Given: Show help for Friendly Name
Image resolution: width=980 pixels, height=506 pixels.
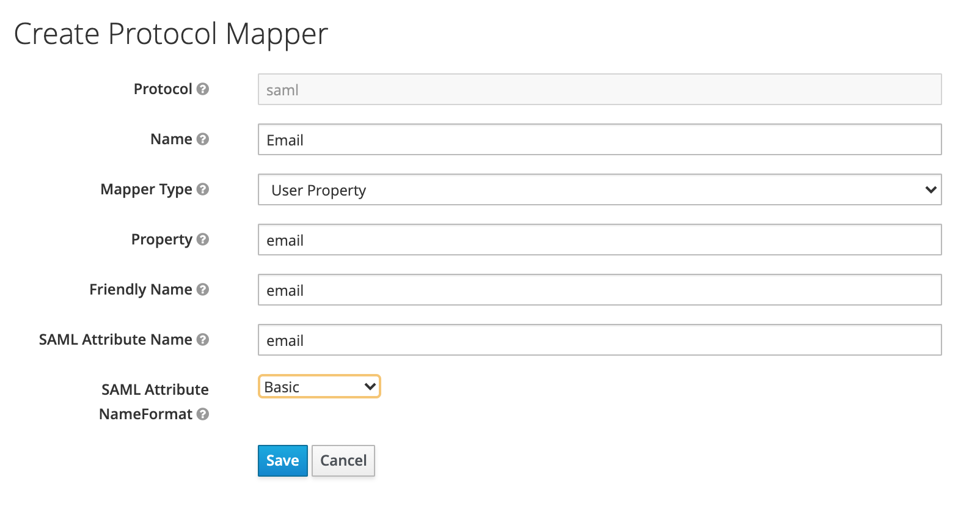Looking at the screenshot, I should coord(203,290).
